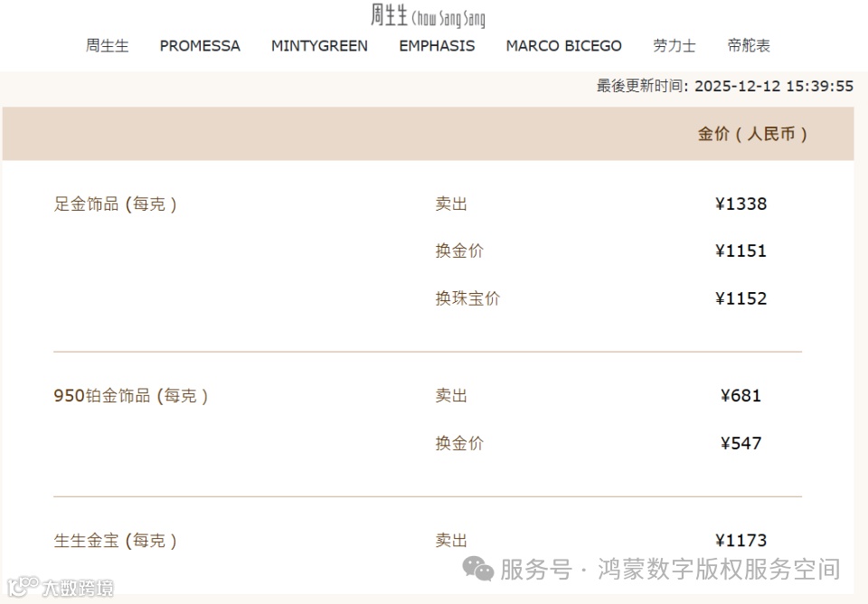Select the 生生金宝 (每克) row label

click(x=115, y=541)
